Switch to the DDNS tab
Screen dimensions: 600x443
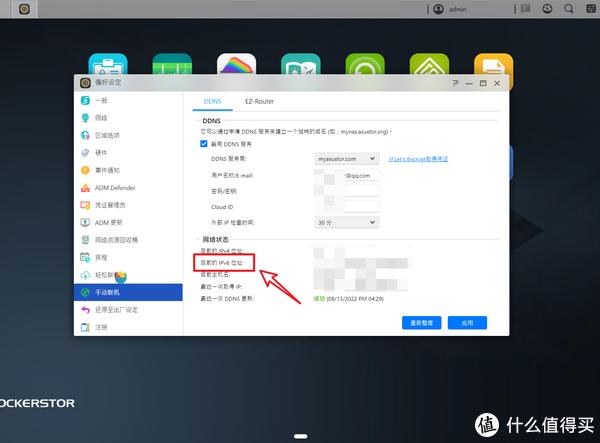tap(213, 101)
